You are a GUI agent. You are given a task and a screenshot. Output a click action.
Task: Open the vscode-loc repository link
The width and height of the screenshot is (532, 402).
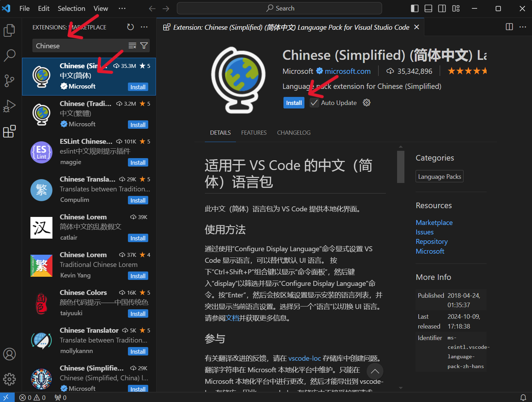pos(304,358)
